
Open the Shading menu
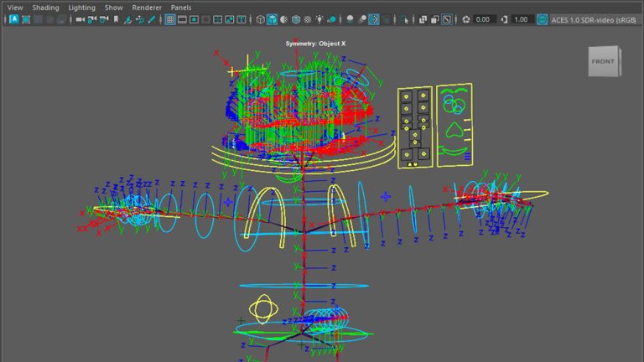pyautogui.click(x=45, y=7)
